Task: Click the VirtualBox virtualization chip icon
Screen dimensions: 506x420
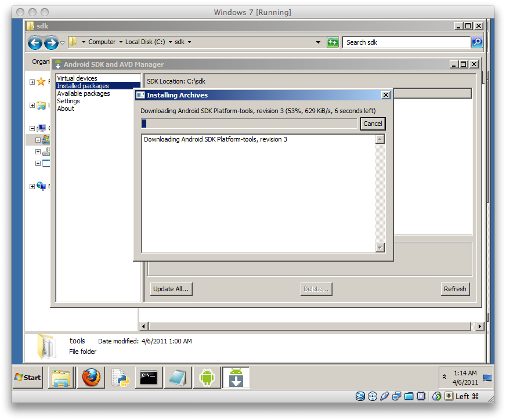Action: [421, 396]
